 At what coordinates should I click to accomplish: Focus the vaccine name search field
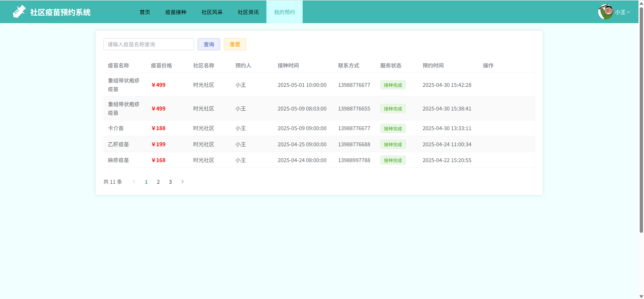pos(148,44)
